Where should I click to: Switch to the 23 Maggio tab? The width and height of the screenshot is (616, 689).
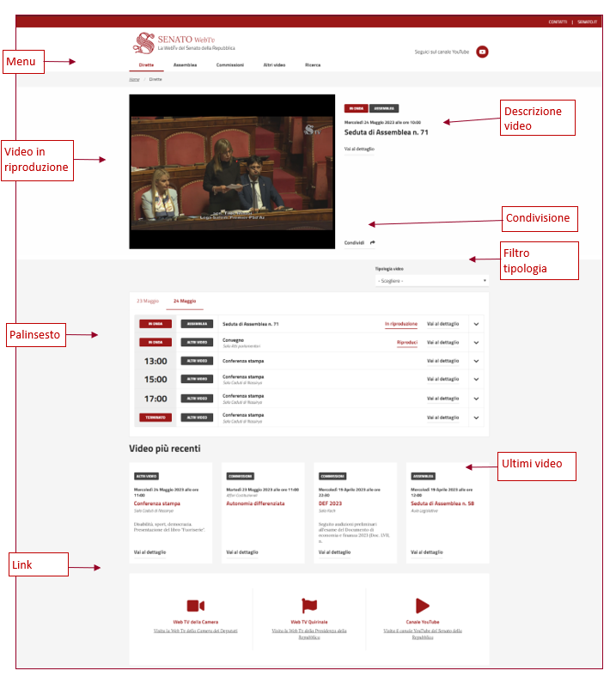148,302
